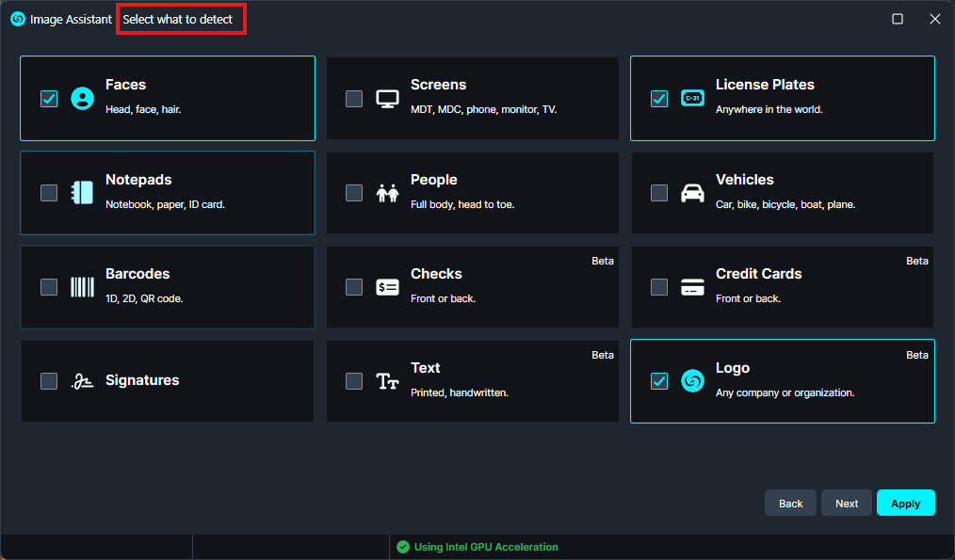Click the Logo swirl icon
This screenshot has height=560, width=955.
point(692,381)
